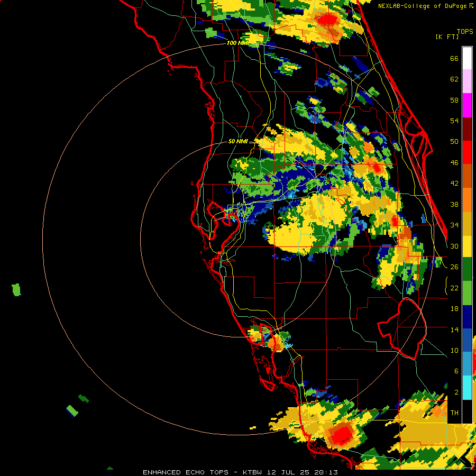Click the 50 NMI range ring label
The width and height of the screenshot is (476, 476).
tap(238, 141)
